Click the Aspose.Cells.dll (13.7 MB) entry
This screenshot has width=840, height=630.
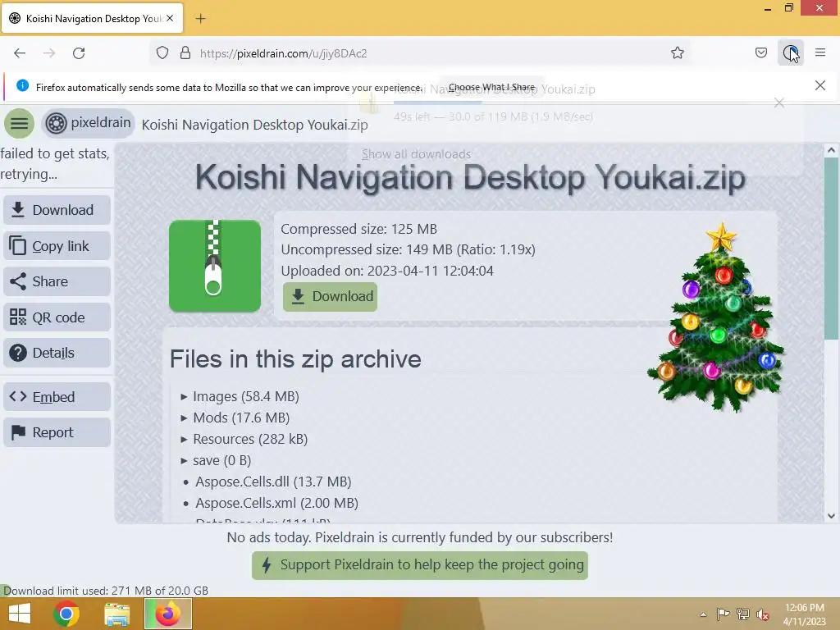point(273,482)
